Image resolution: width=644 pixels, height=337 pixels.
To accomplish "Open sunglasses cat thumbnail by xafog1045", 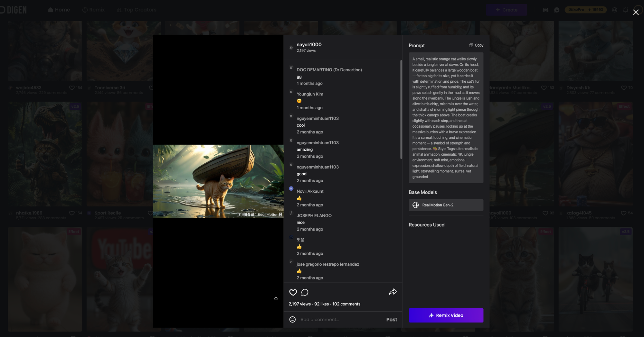I will pyautogui.click(x=596, y=154).
